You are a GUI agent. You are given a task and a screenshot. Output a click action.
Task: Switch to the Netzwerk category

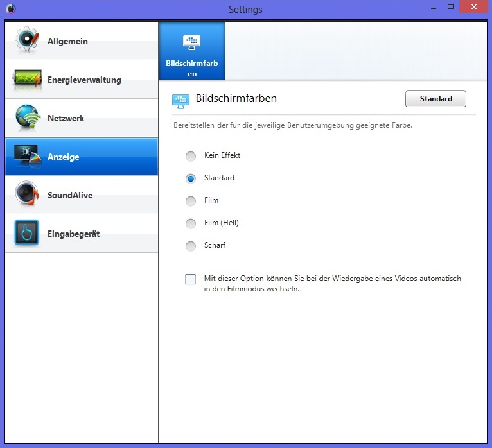(x=82, y=118)
